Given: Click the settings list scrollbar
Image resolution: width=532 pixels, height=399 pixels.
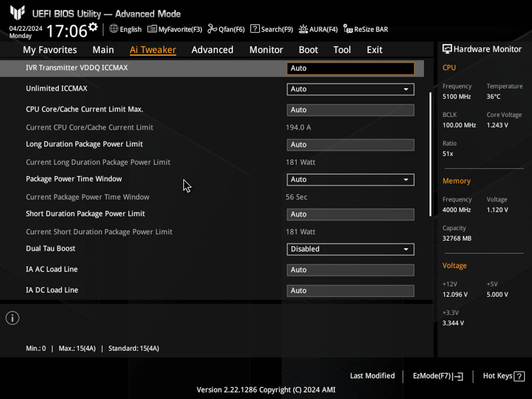Looking at the screenshot, I should (430, 154).
